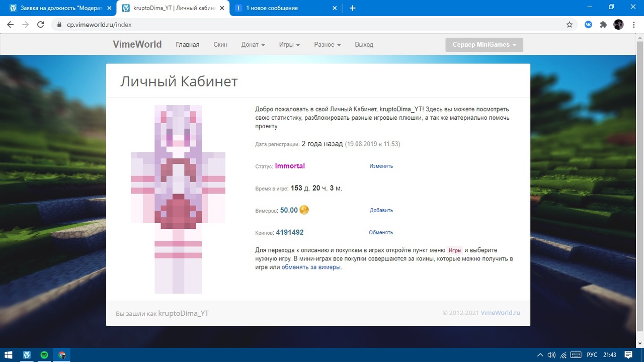Expand the Разное dropdown menu
The height and width of the screenshot is (362, 644).
[x=328, y=44]
